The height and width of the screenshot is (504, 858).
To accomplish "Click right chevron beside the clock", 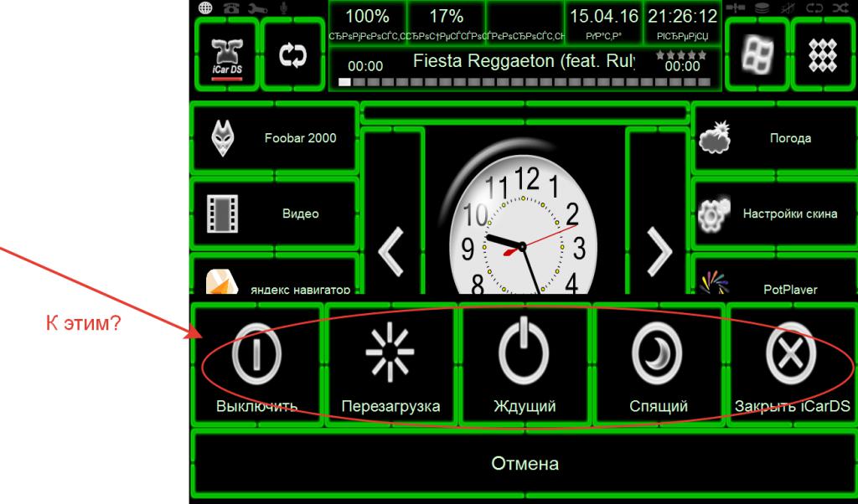I will (659, 249).
